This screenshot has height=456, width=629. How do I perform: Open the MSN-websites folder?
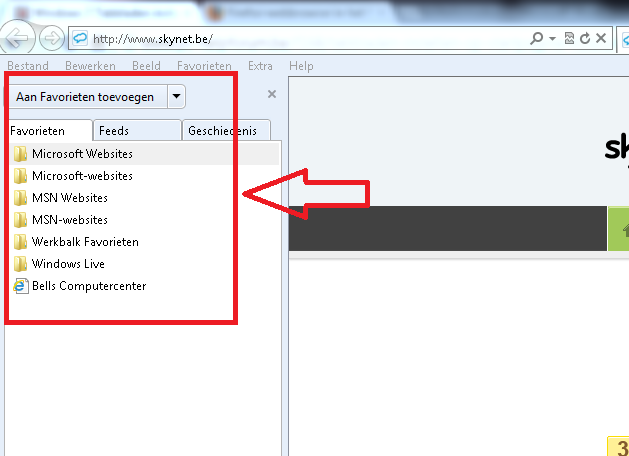coord(144,220)
